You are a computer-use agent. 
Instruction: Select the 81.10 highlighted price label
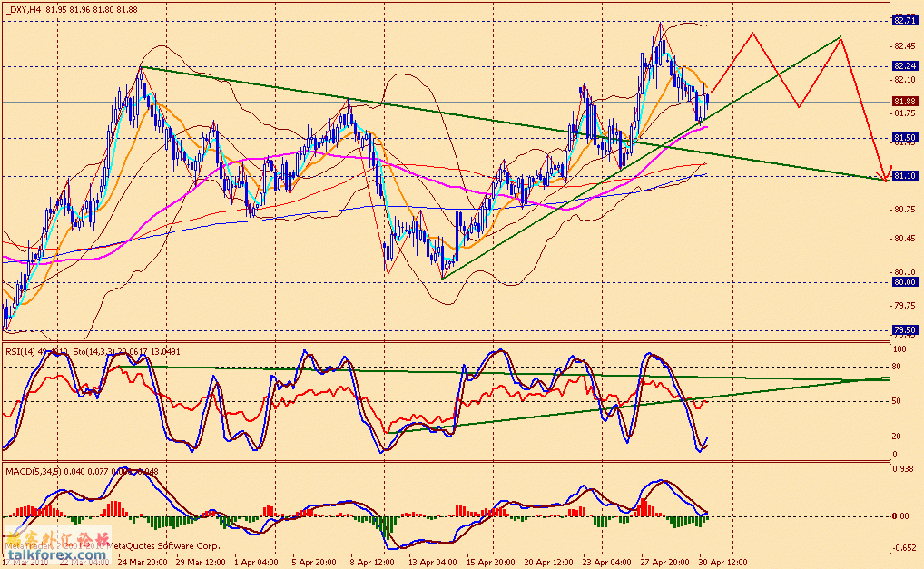[905, 176]
